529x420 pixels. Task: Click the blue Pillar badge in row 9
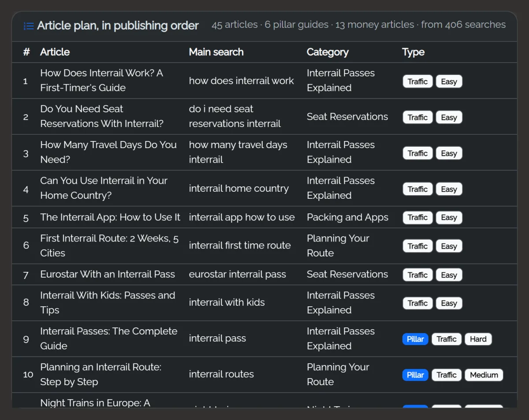click(x=415, y=339)
